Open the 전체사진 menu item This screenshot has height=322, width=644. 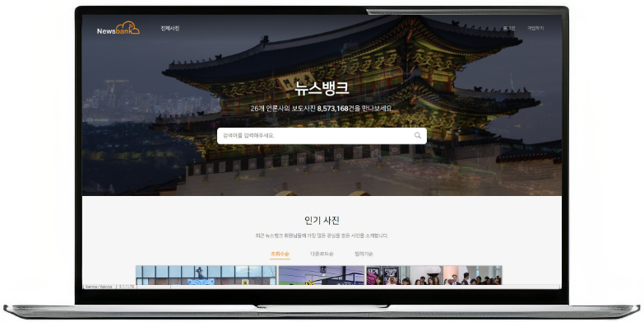point(170,28)
